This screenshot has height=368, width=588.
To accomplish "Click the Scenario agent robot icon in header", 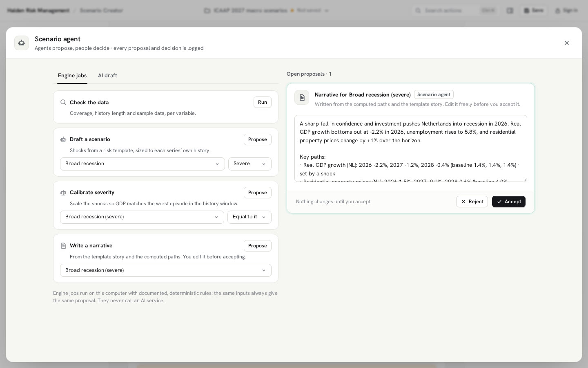I will [x=22, y=43].
